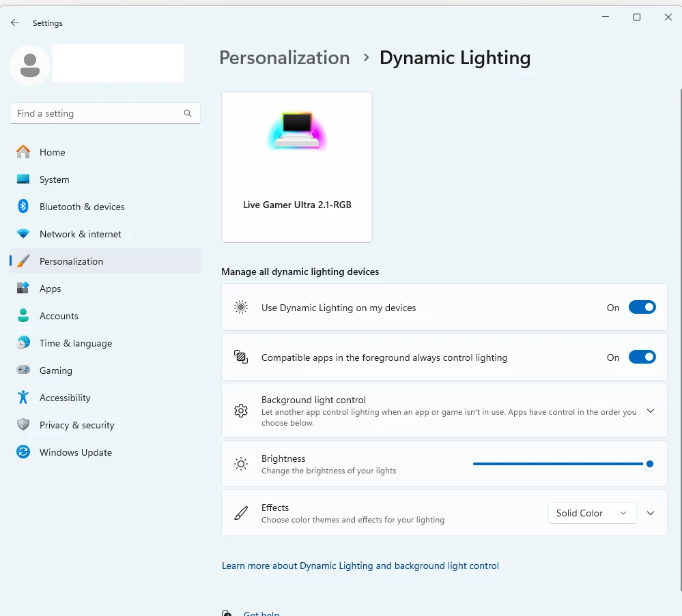Image resolution: width=682 pixels, height=616 pixels.
Task: Click the Network & internet Wi-Fi icon
Action: pos(23,234)
